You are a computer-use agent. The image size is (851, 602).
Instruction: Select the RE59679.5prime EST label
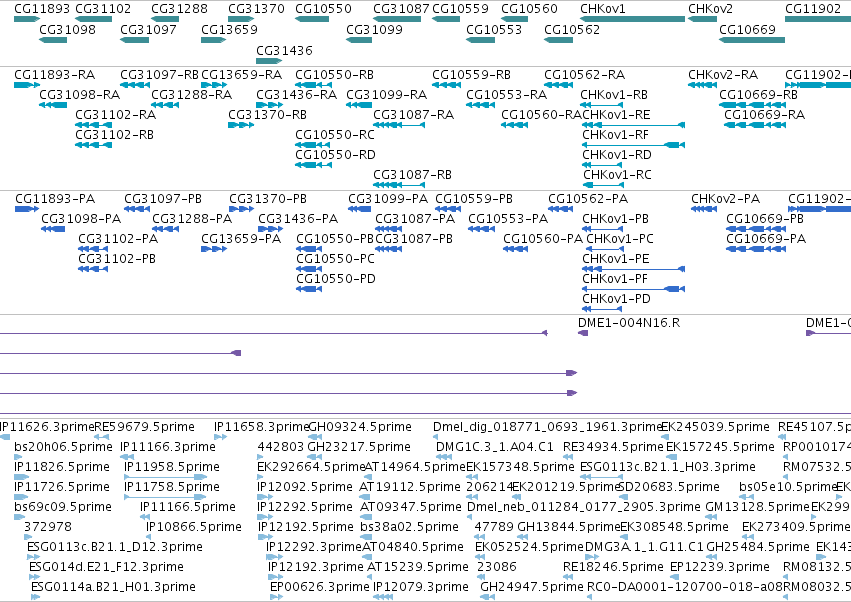[x=144, y=427]
